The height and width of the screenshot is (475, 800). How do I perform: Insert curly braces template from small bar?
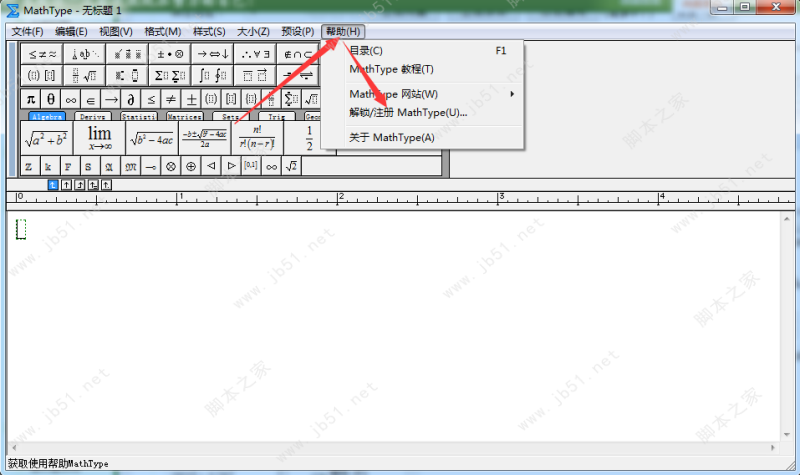tap(251, 98)
